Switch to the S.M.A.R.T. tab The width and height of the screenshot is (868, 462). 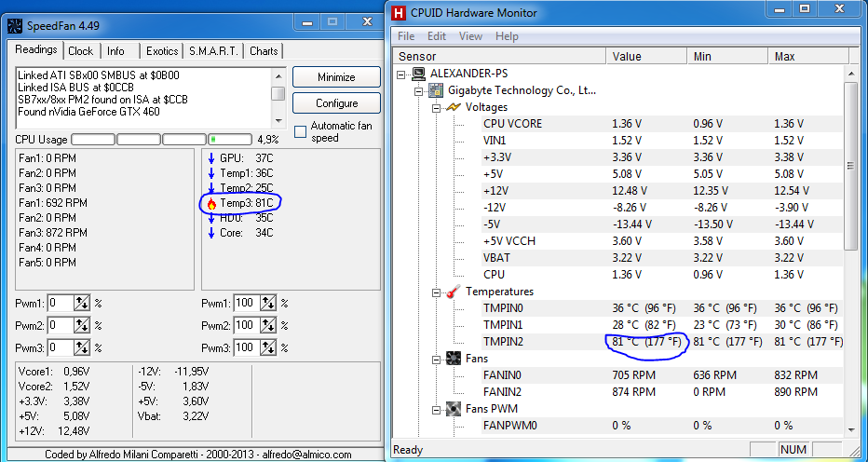(213, 51)
